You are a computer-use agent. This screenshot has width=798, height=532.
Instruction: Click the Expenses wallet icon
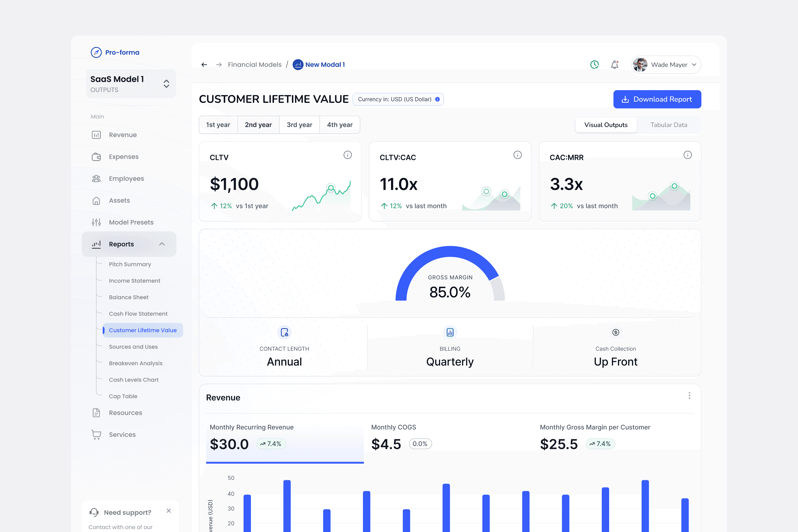pyautogui.click(x=96, y=157)
